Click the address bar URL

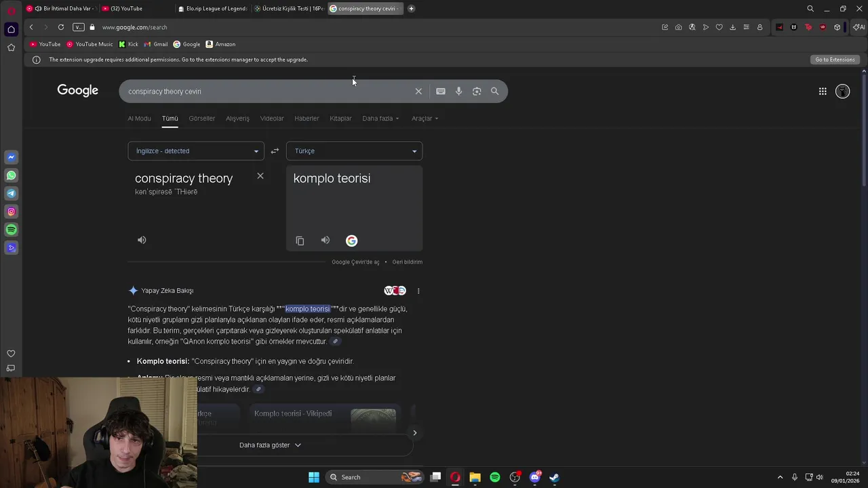(x=134, y=27)
